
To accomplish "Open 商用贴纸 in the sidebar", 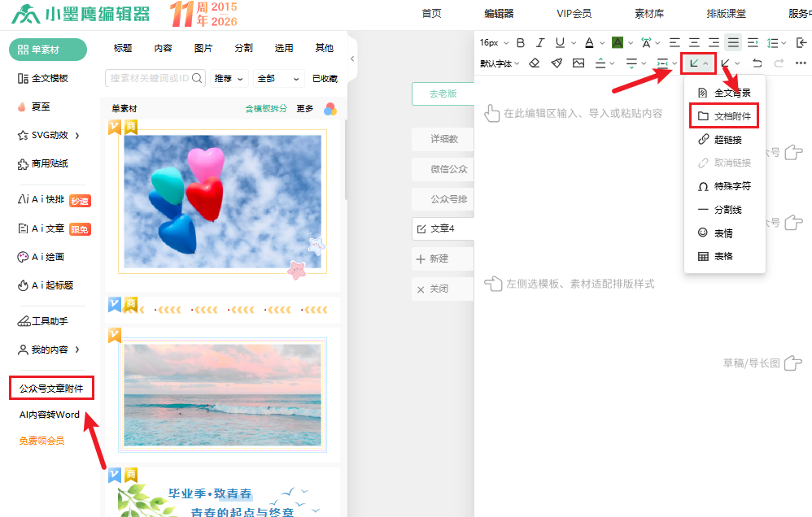I will pos(43,164).
